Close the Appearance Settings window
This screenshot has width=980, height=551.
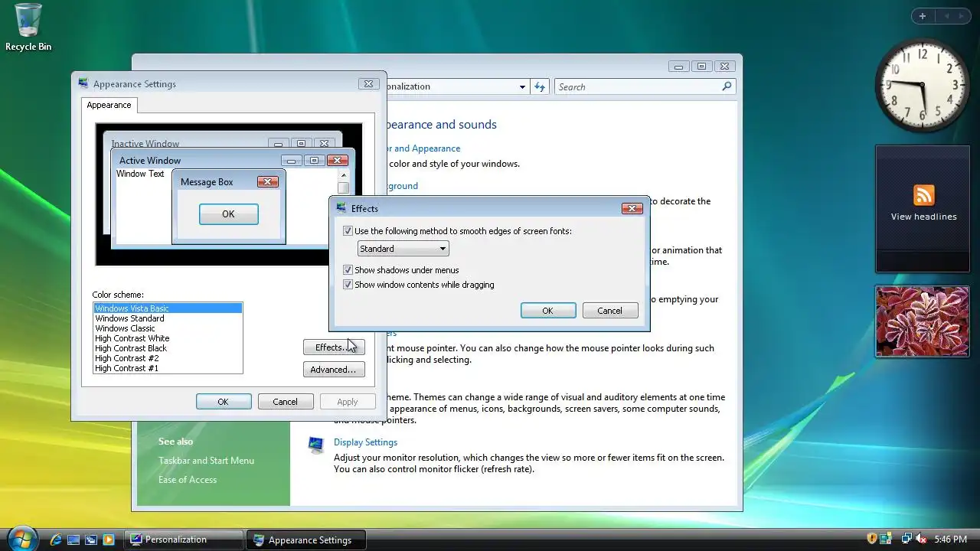coord(368,84)
